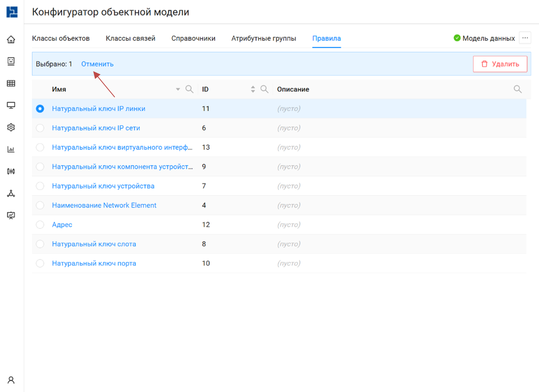This screenshot has width=539, height=392.
Task: Click the Отменить link
Action: pyautogui.click(x=97, y=64)
